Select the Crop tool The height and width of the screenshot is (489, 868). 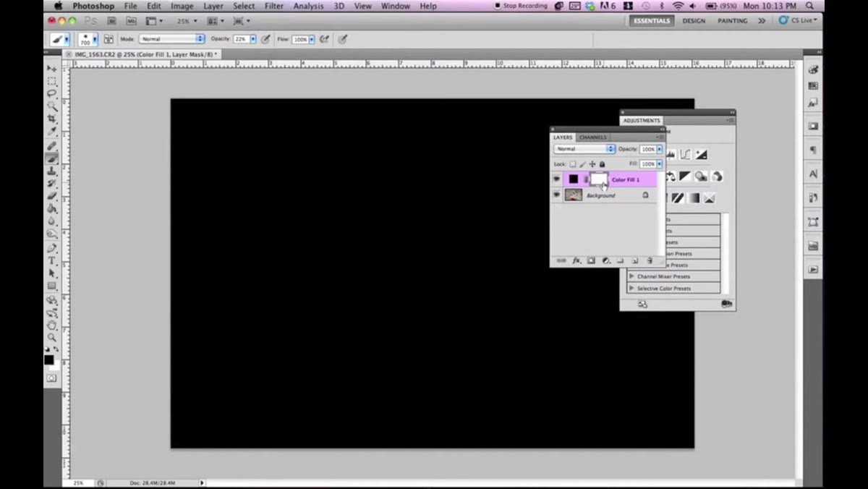(x=52, y=119)
